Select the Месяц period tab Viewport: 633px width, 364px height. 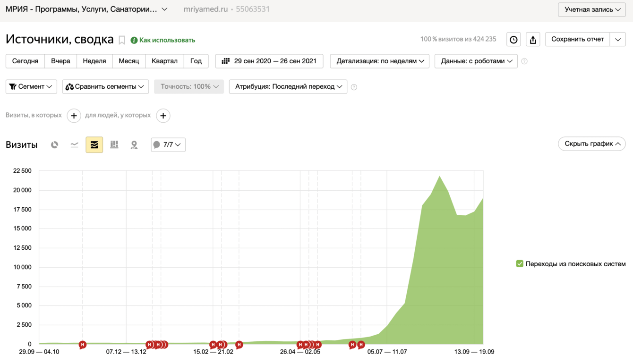[x=129, y=61]
